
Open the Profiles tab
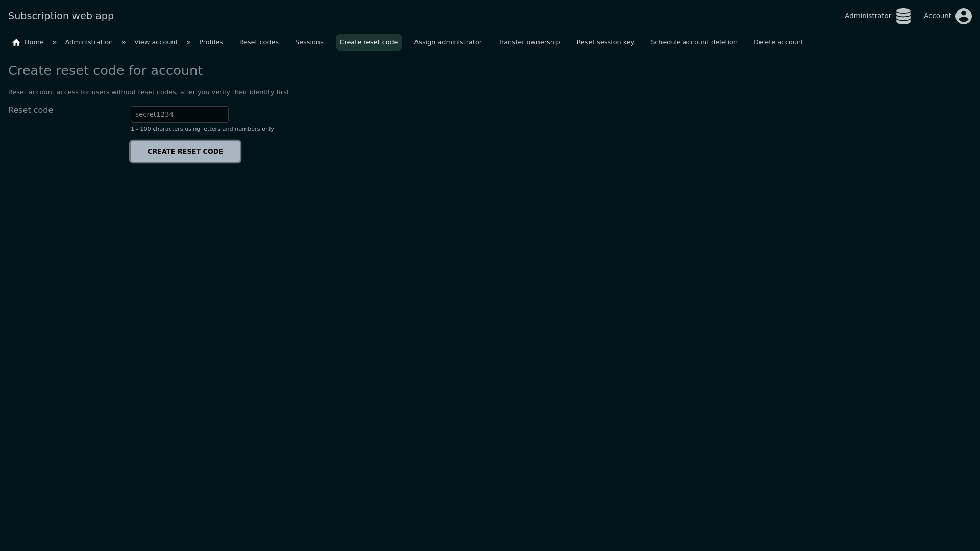click(211, 42)
